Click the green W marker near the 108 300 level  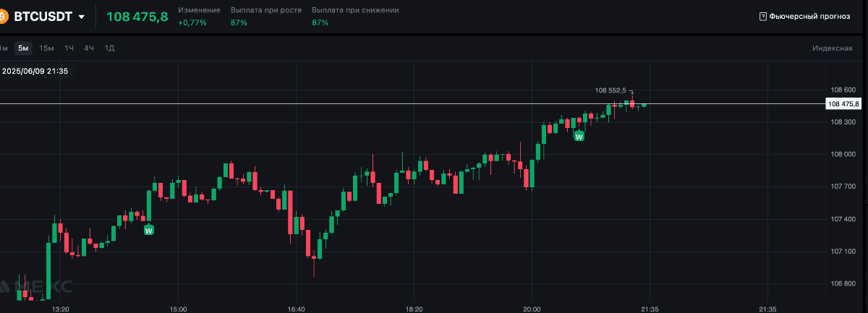(579, 135)
